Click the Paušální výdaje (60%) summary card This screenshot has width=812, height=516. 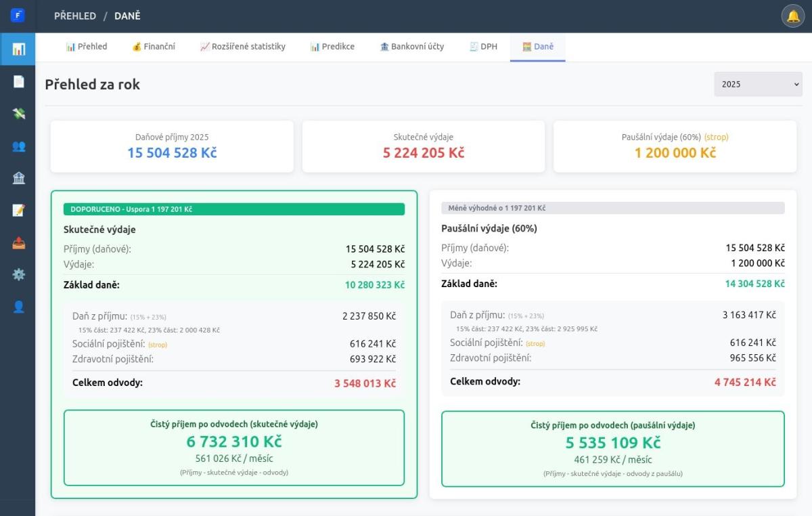675,146
